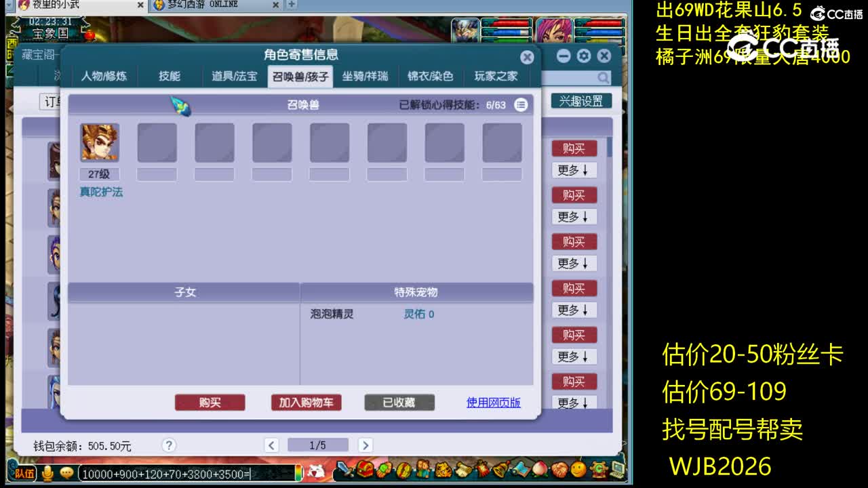Click the question mark help icon near wallet balance
This screenshot has height=488, width=868.
pos(169,445)
